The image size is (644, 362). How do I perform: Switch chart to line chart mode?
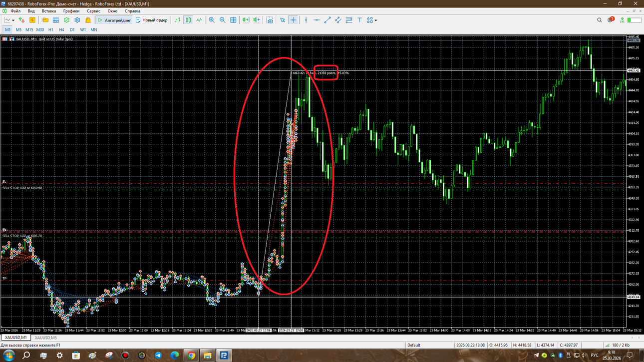pyautogui.click(x=199, y=20)
